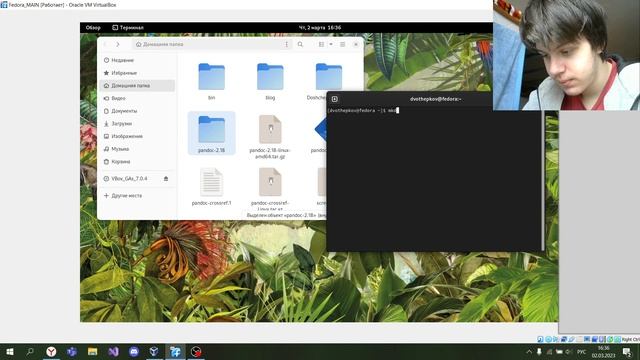Open Discord from the taskbar
This screenshot has width=640, height=360.
click(134, 351)
